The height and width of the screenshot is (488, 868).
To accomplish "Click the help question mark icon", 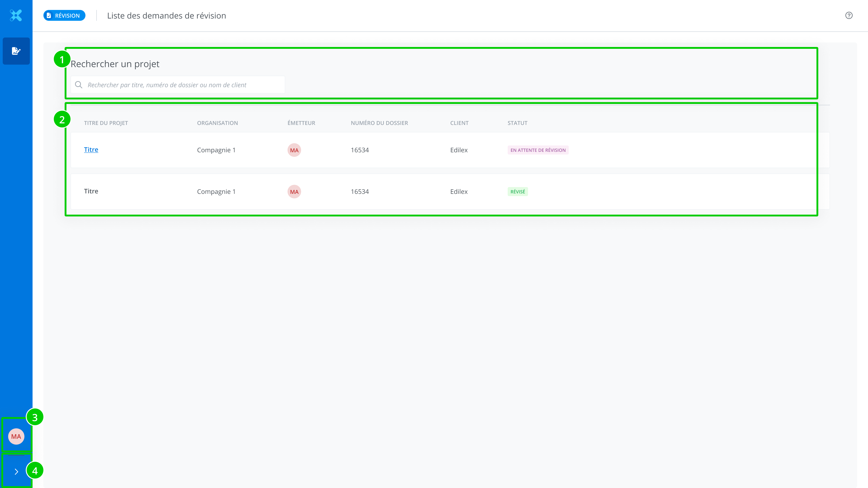I will (849, 16).
